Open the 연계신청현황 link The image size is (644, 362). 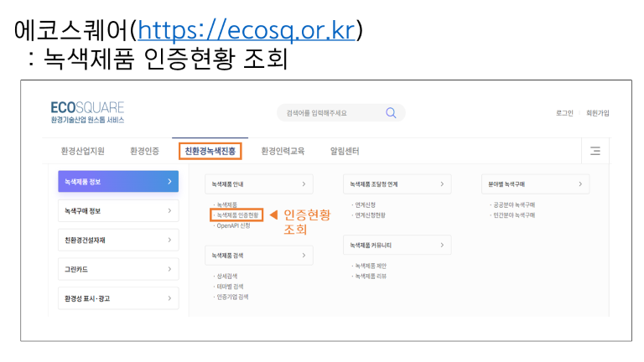370,215
